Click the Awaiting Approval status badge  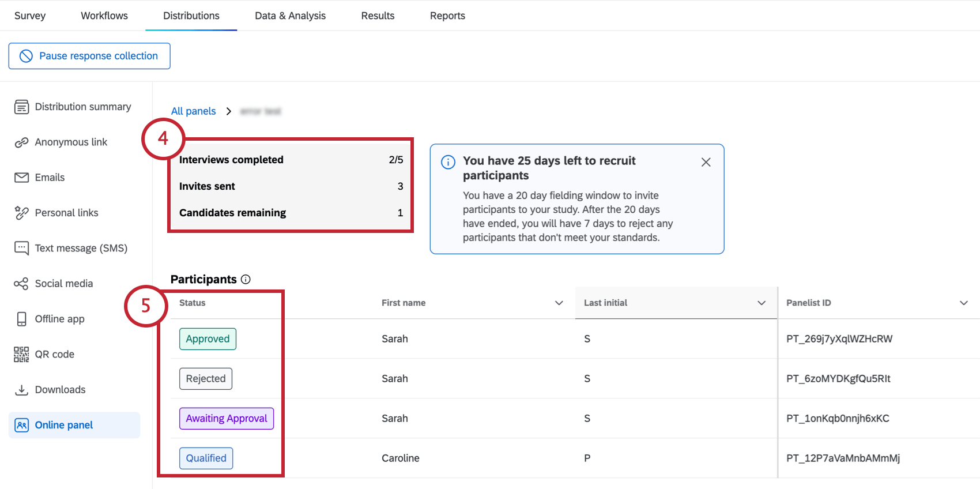pyautogui.click(x=227, y=419)
